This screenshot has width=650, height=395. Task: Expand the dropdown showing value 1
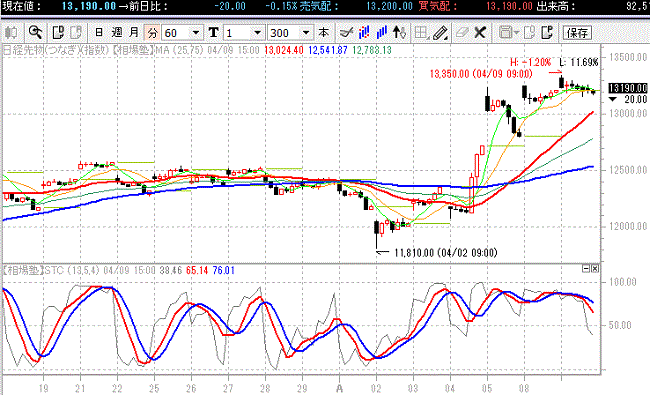pos(257,33)
